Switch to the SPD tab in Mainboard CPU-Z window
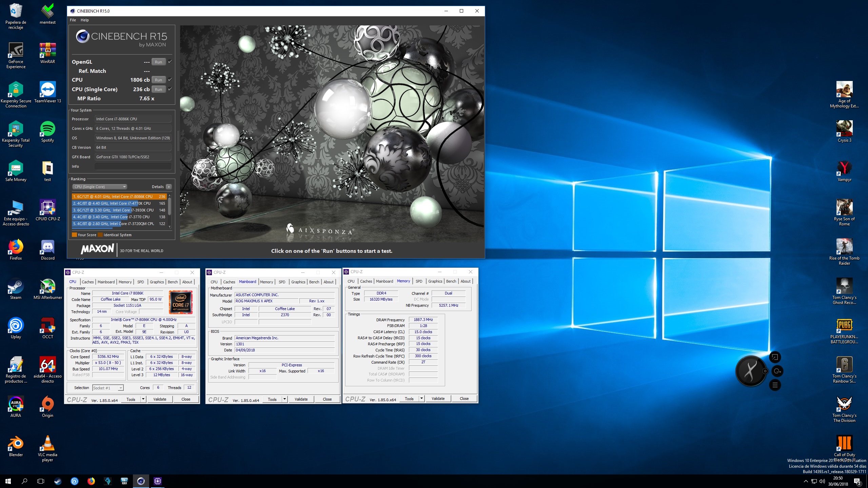The image size is (868, 488). 282,282
